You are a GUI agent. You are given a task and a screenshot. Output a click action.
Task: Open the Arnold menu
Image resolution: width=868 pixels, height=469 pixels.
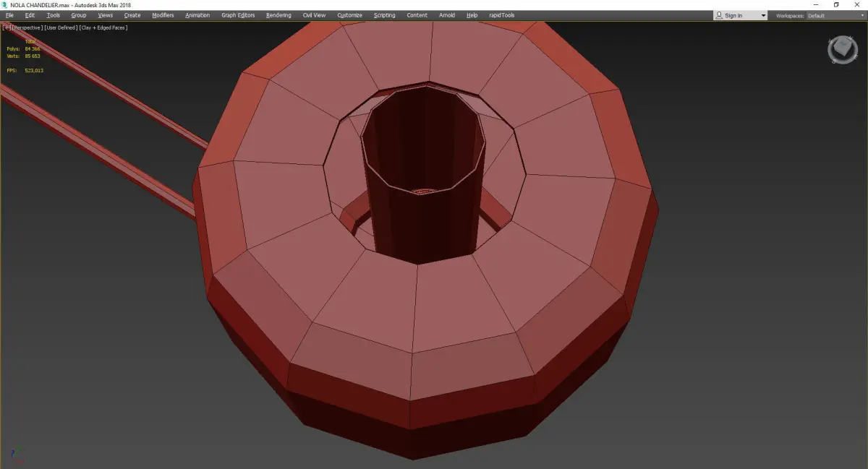pos(447,15)
